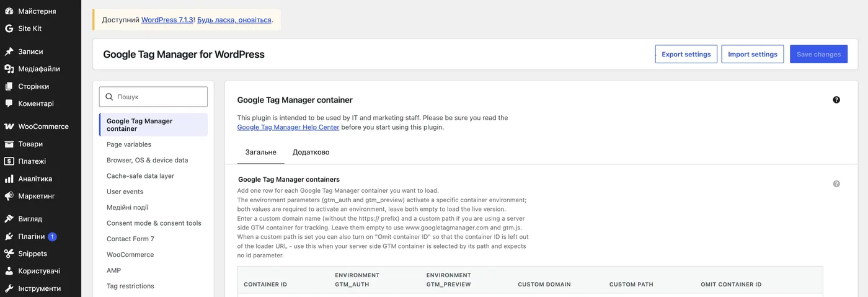The height and width of the screenshot is (297, 868).
Task: Switch to the Загальне tab
Action: coord(261,152)
